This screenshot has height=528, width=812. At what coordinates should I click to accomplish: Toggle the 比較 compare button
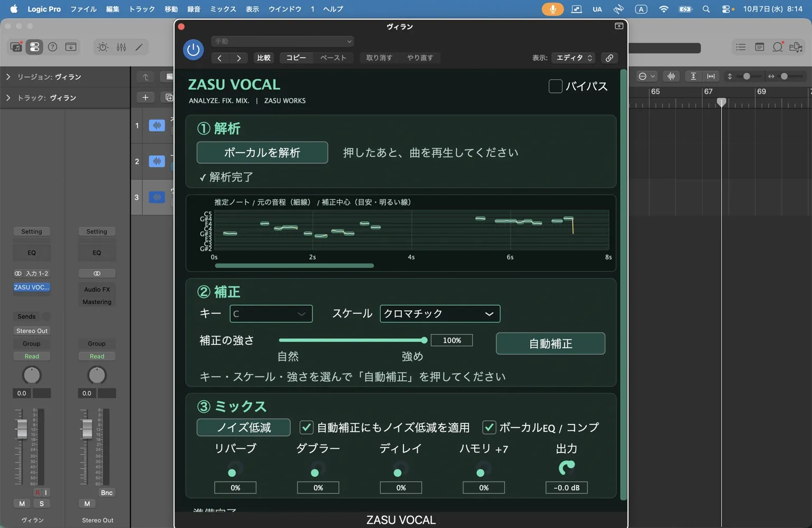(264, 58)
